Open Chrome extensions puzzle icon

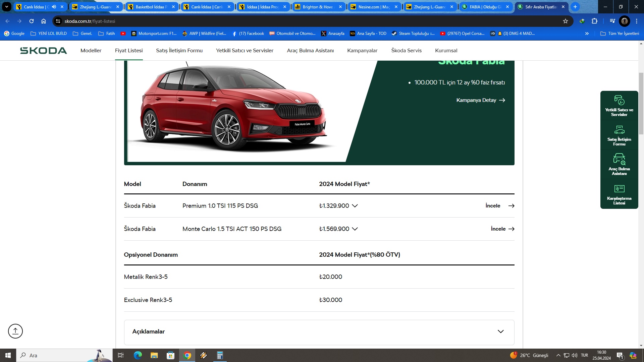[x=594, y=21]
